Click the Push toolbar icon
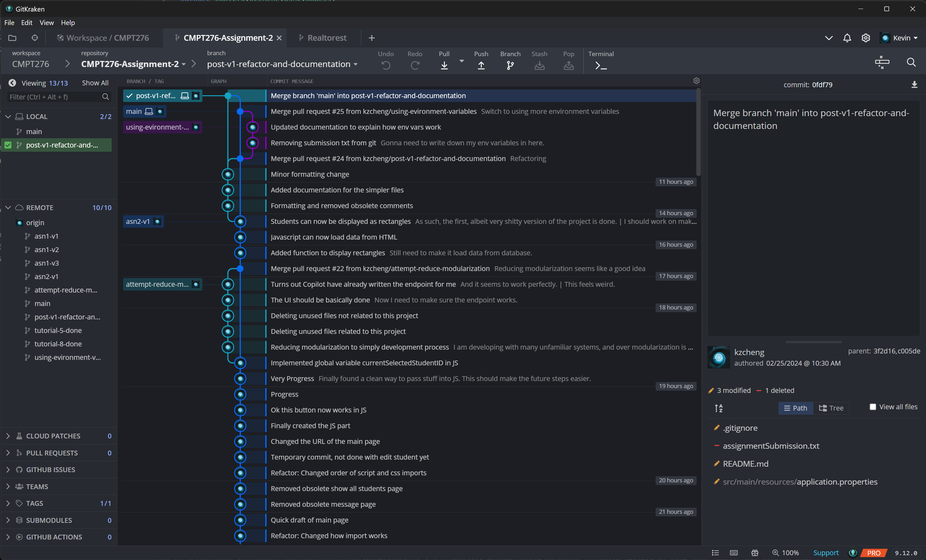Viewport: 926px width, 560px height. pos(481,65)
